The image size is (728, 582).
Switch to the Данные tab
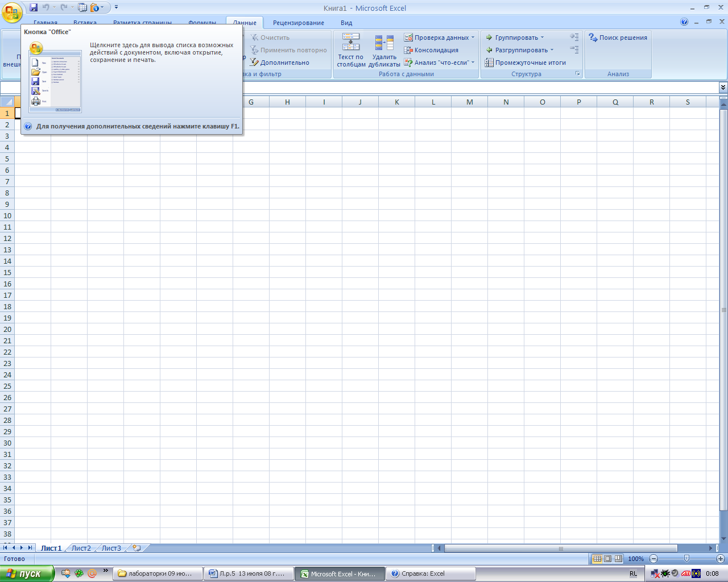pos(245,23)
